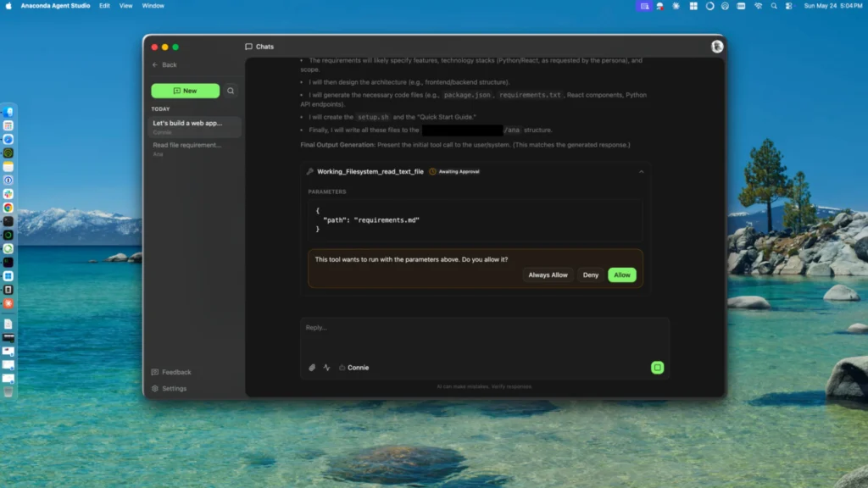Viewport: 868px width, 488px height.
Task: Click the attachment paperclip icon
Action: (312, 368)
